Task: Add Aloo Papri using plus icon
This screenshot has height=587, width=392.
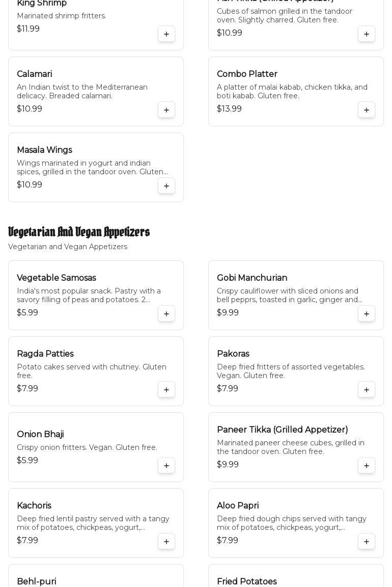Action: pyautogui.click(x=367, y=542)
